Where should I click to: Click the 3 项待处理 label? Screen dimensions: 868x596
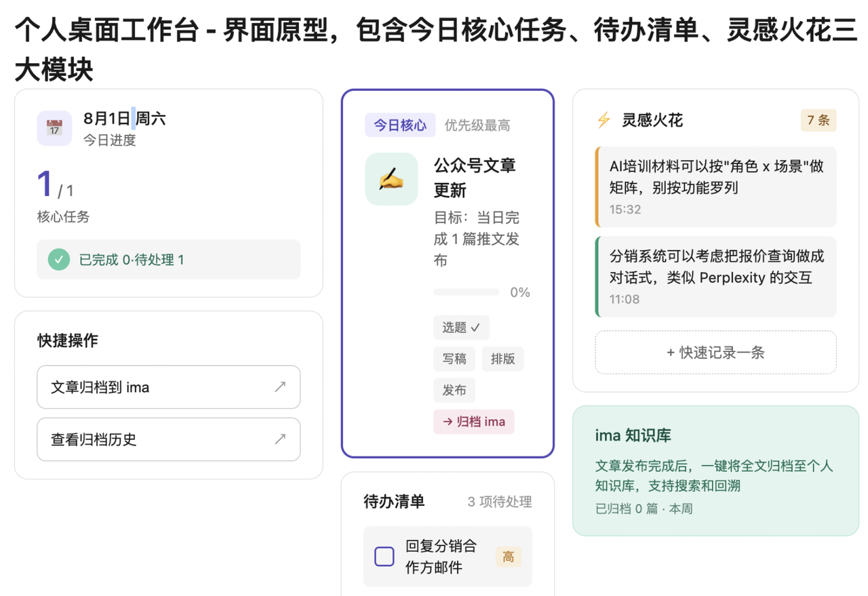coord(500,502)
